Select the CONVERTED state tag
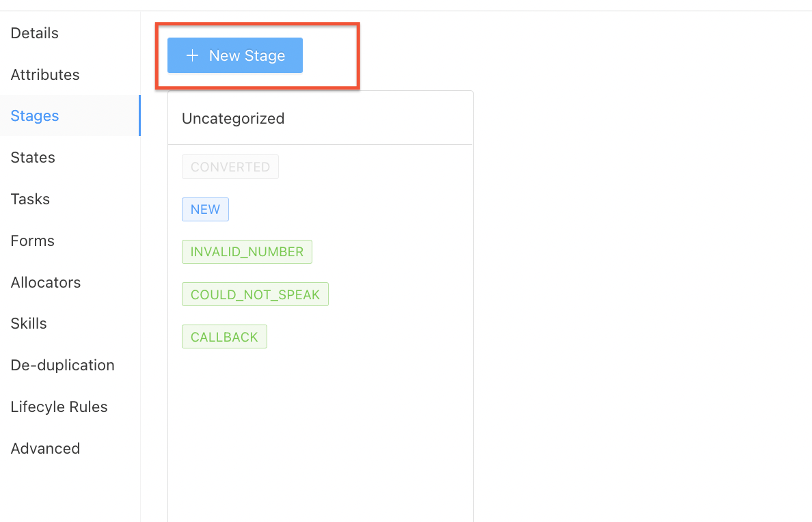The height and width of the screenshot is (522, 812). click(x=230, y=167)
